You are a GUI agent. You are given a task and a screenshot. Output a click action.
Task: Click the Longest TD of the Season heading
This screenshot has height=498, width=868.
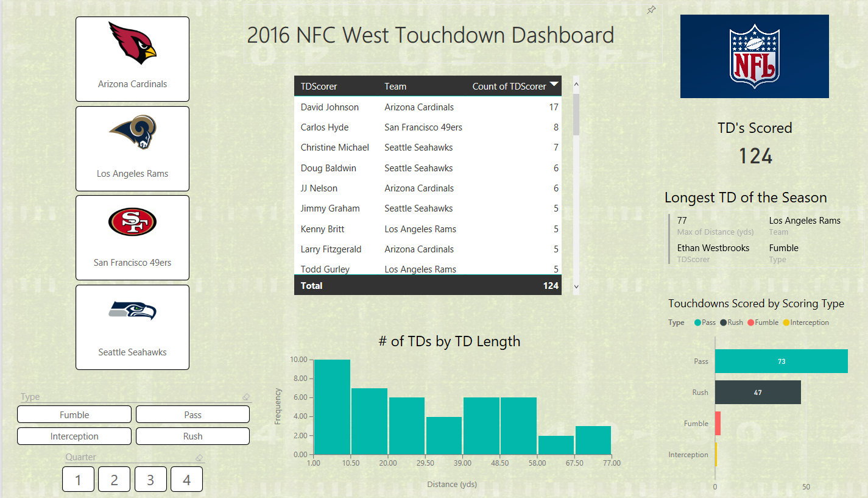click(x=746, y=197)
